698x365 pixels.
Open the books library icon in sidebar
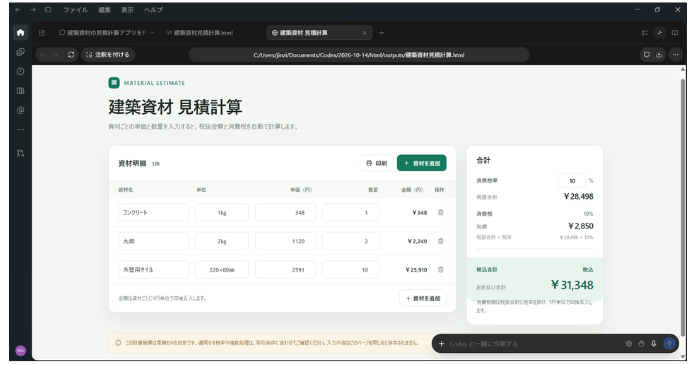pos(20,91)
